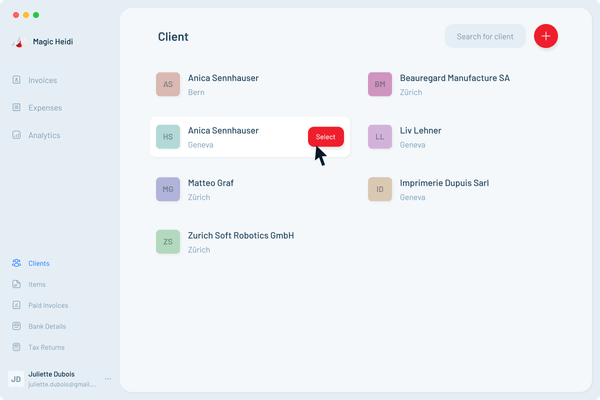The width and height of the screenshot is (600, 400).
Task: Click the AS avatar of Anica Sennhauser Bern
Action: click(x=168, y=84)
